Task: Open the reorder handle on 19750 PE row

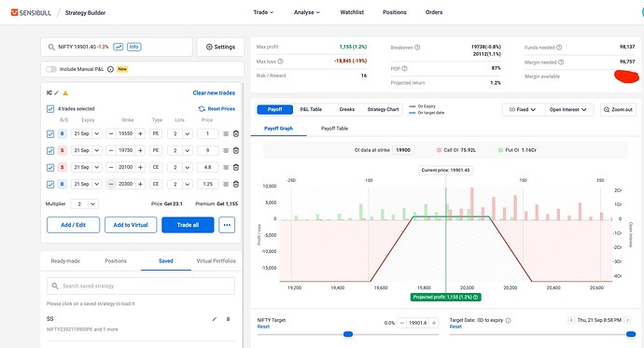Action: 226,150
